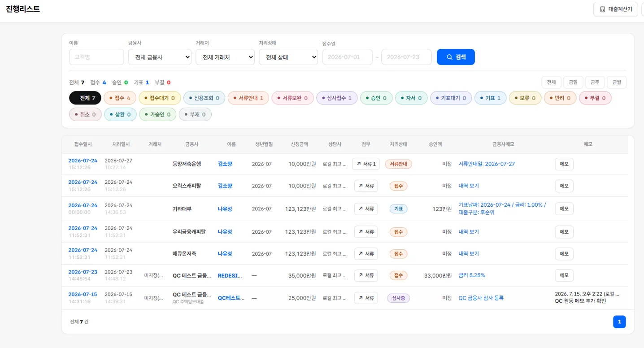
Task: Click the QC 월동 메모 추가 확인 memo
Action: [x=580, y=301]
